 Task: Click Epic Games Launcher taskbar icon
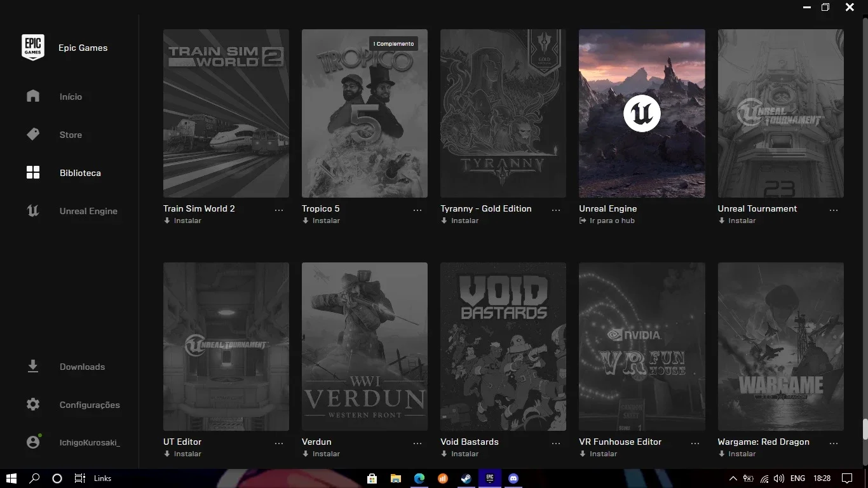(x=490, y=478)
